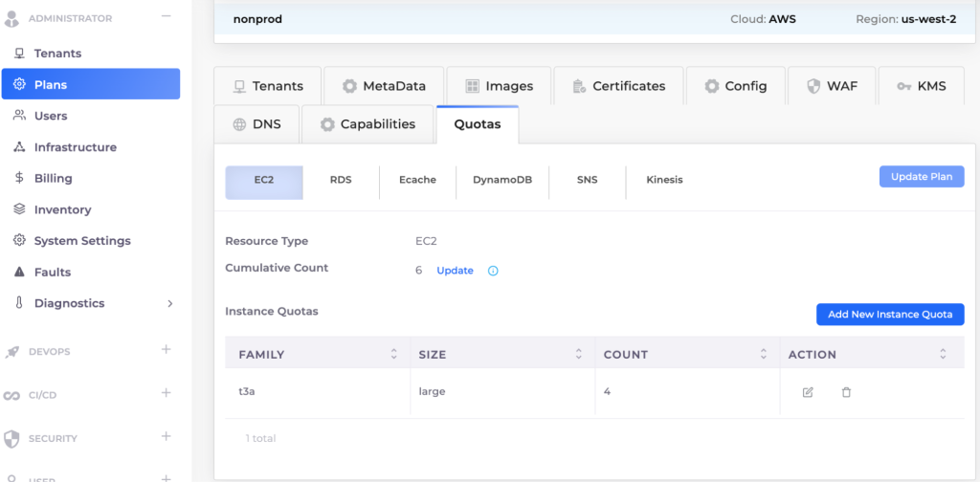980x482 pixels.
Task: Expand the Security section
Action: pos(167,437)
